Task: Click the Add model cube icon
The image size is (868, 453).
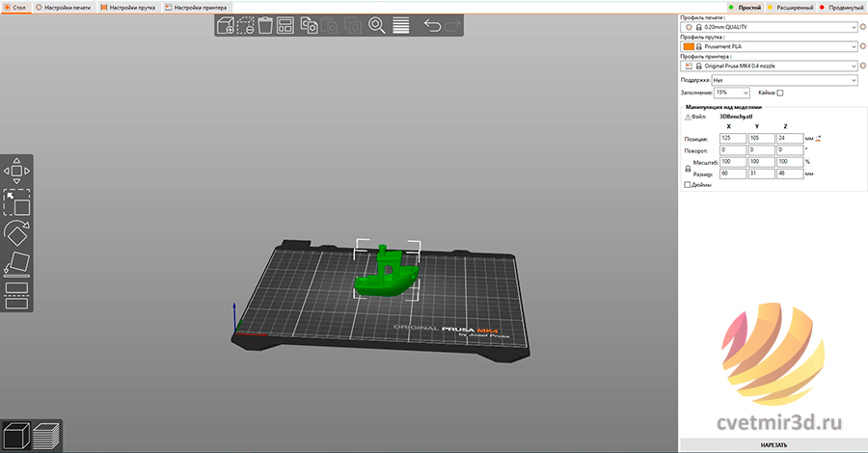Action: [x=226, y=25]
